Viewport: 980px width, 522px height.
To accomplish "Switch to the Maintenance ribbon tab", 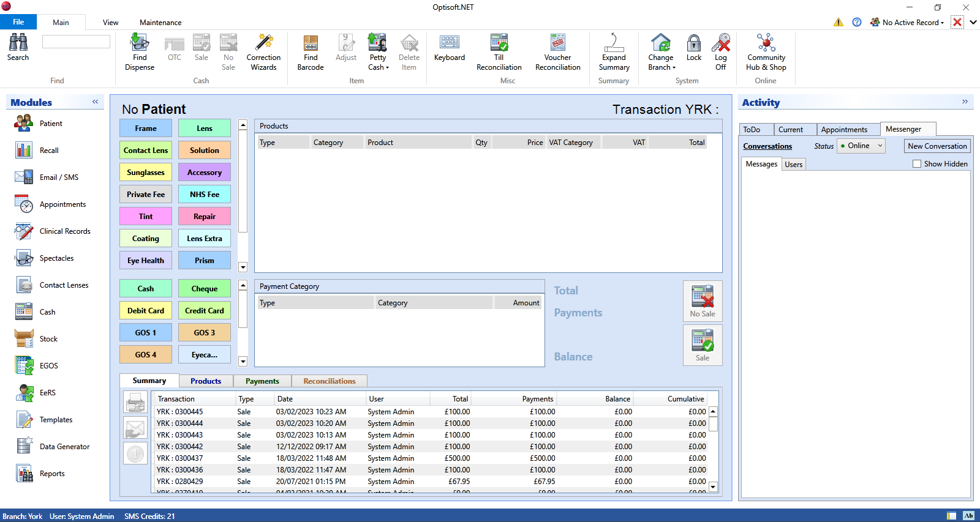I will point(160,22).
